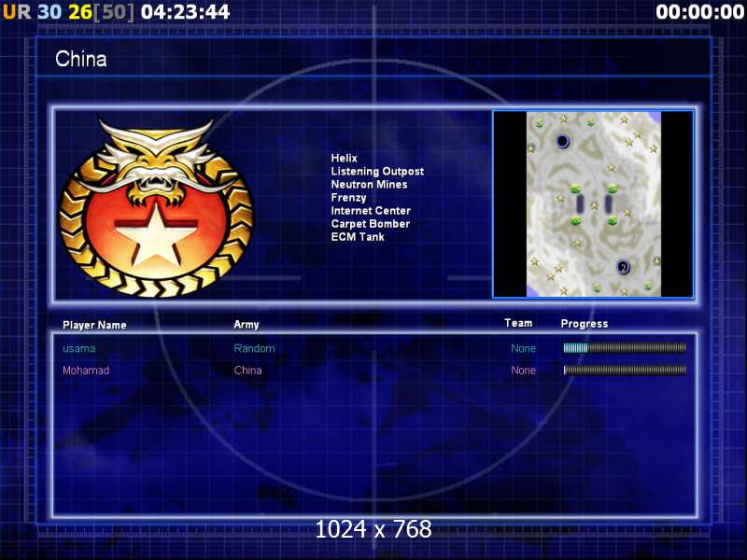The width and height of the screenshot is (747, 560).
Task: Click the "Team" column header
Action: (x=518, y=323)
